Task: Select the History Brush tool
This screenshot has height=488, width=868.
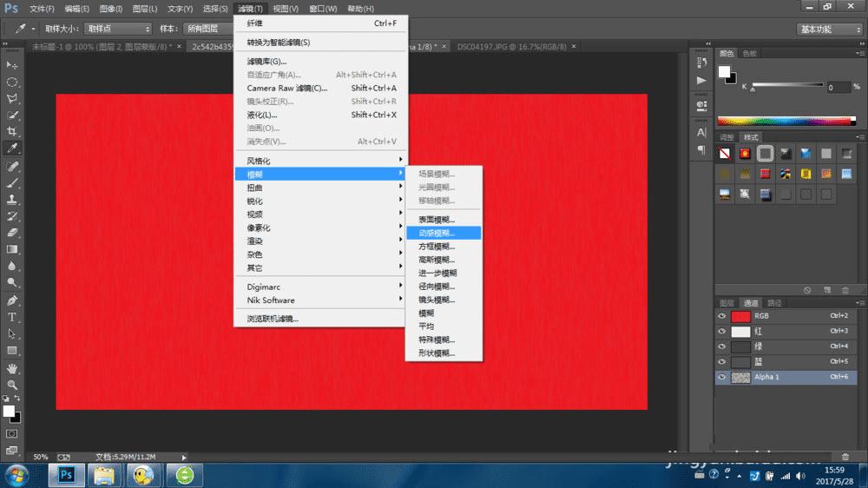Action: pos(11,216)
